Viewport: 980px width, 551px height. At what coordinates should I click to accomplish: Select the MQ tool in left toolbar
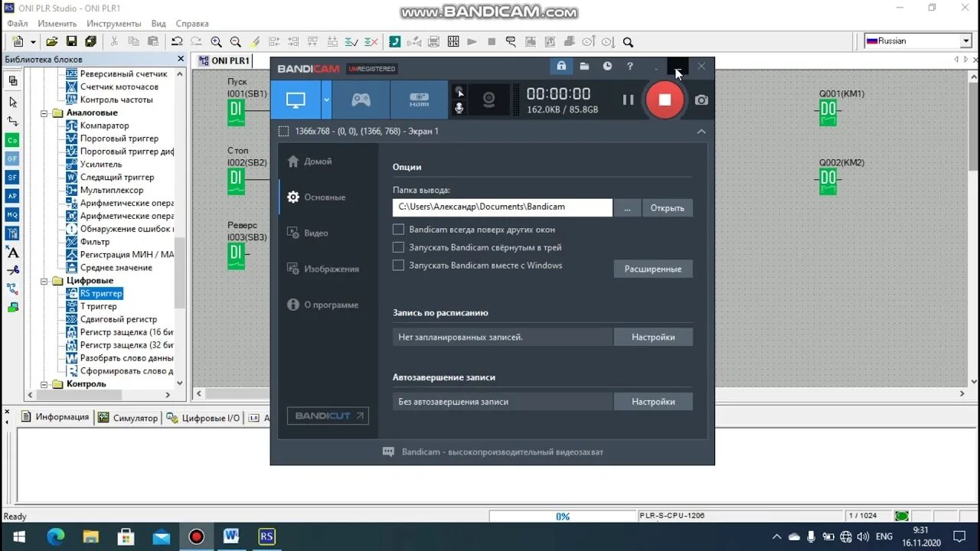(12, 215)
